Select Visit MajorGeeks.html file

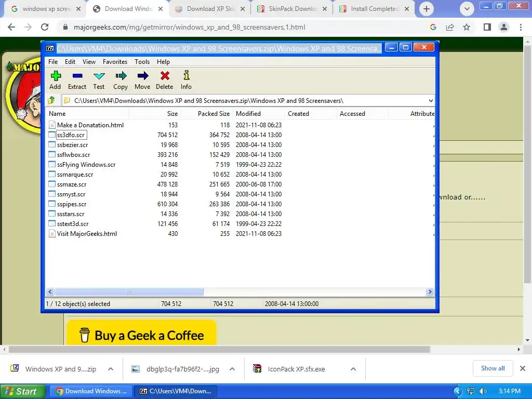coord(87,233)
